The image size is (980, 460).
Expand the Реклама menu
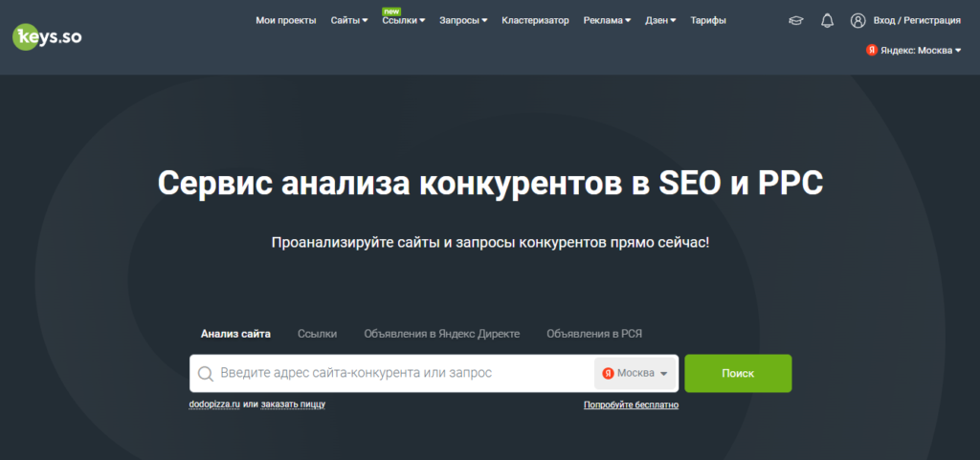[607, 21]
